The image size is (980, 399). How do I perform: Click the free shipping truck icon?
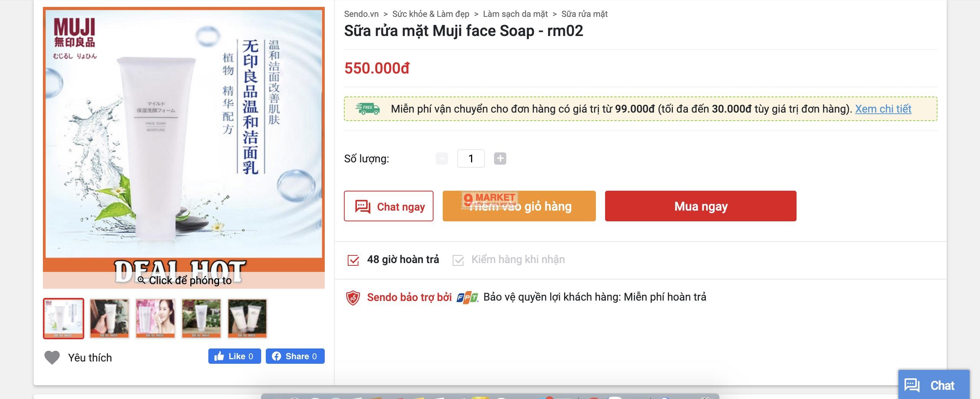point(367,109)
